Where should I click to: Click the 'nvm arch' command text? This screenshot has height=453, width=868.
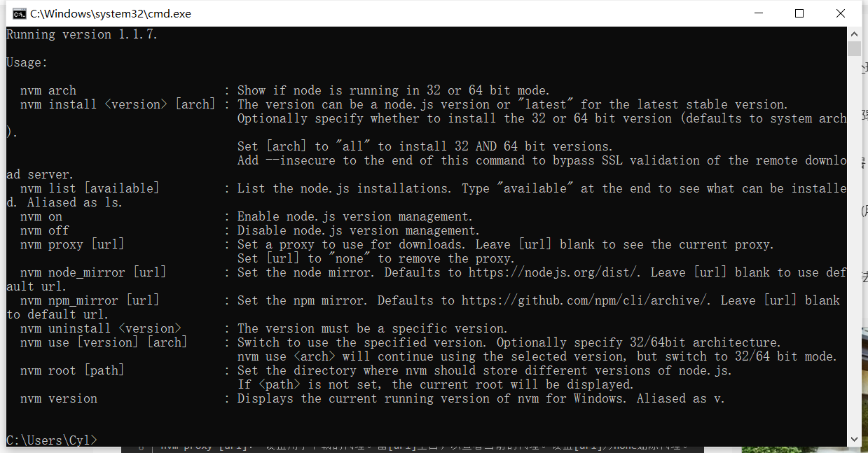48,90
